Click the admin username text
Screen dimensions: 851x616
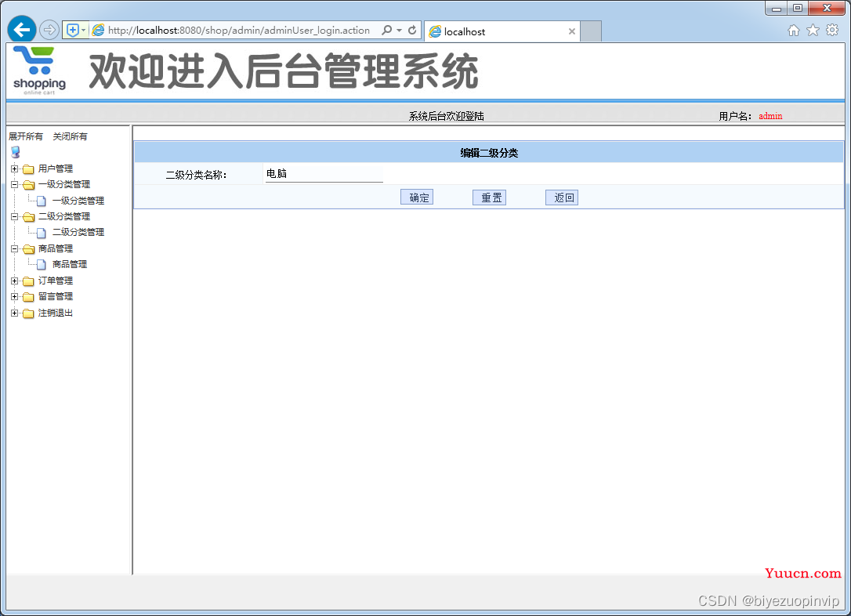770,116
